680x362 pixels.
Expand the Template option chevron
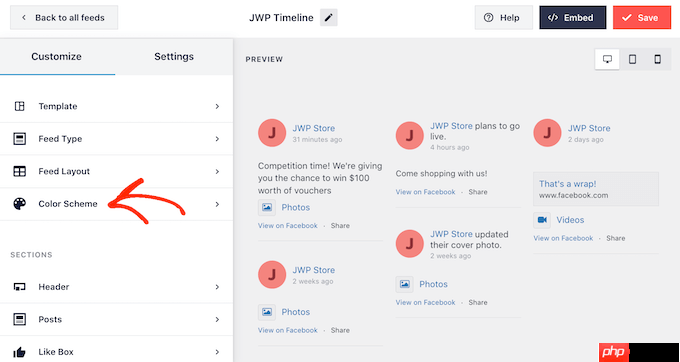217,106
